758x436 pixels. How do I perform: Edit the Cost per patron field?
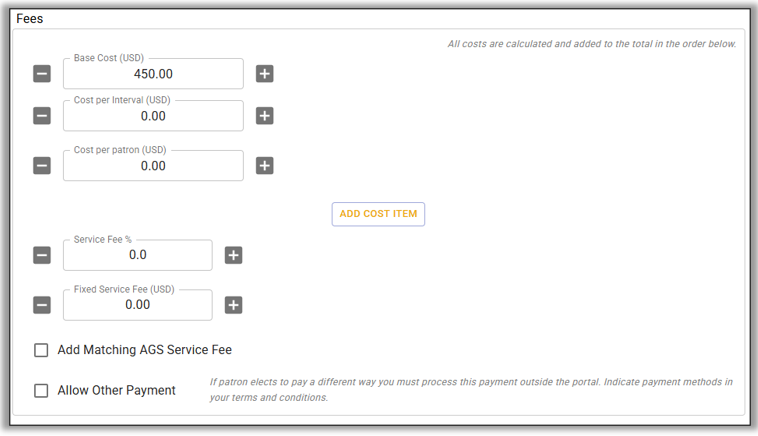click(x=153, y=166)
